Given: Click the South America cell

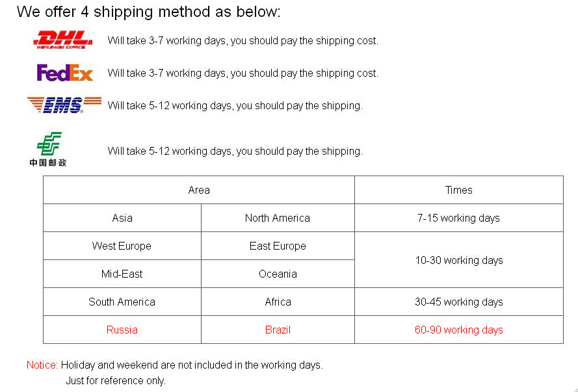Looking at the screenshot, I should coord(122,302).
